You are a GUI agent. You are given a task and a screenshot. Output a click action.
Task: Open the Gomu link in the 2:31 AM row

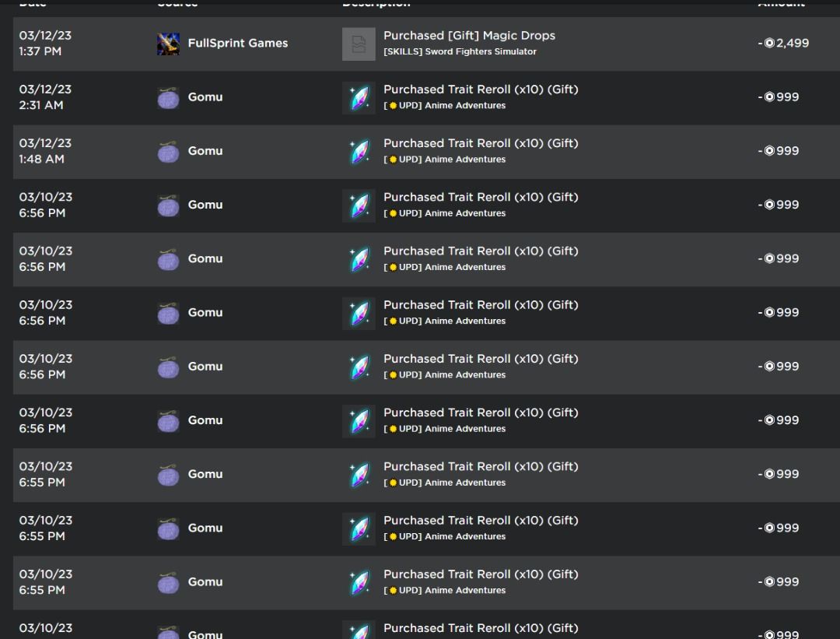click(205, 97)
